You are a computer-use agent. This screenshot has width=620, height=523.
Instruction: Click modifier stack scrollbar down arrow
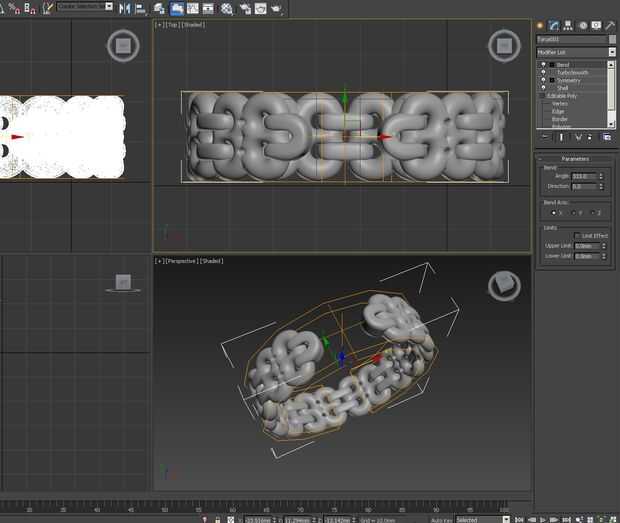(611, 125)
